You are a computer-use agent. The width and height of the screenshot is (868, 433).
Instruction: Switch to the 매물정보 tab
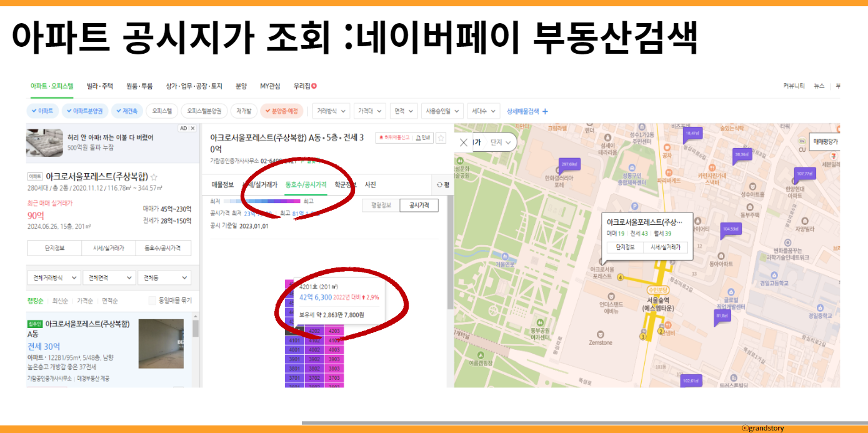[222, 184]
